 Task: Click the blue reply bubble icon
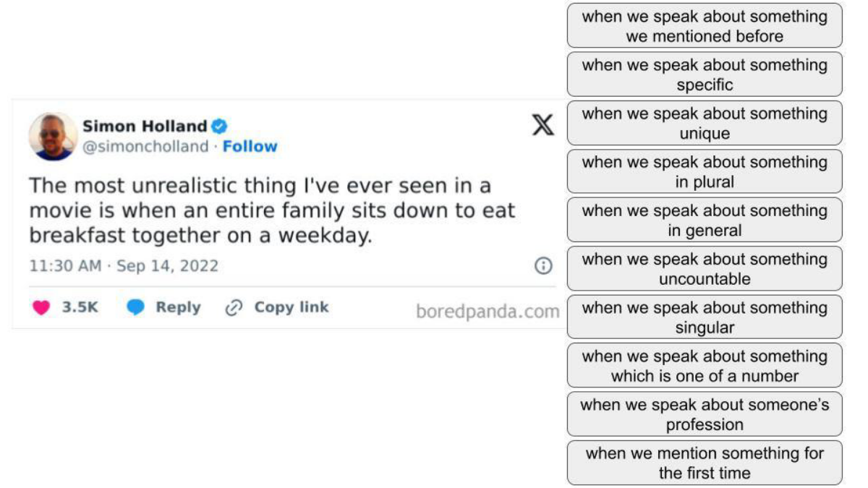point(135,307)
